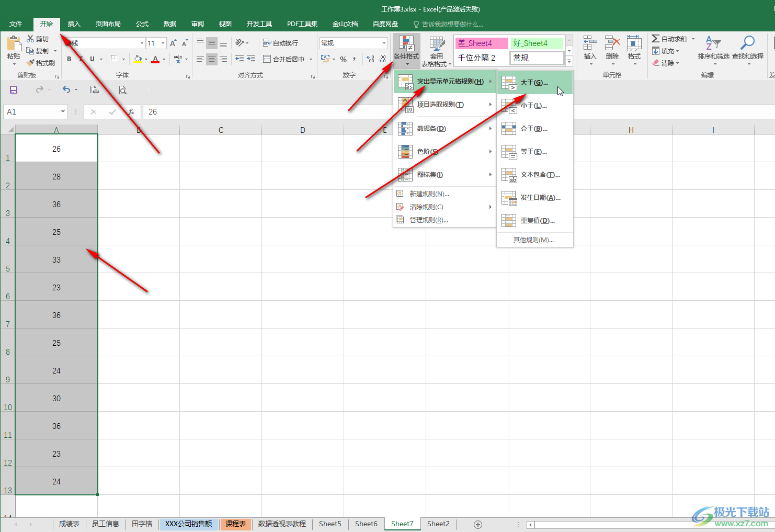775x532 pixels.
Task: Click the comma style icon
Action: click(x=355, y=59)
